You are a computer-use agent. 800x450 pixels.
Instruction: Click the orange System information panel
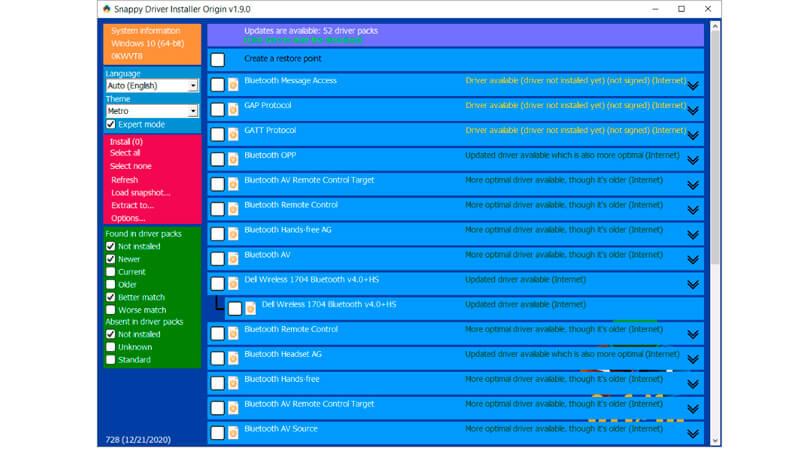point(153,44)
